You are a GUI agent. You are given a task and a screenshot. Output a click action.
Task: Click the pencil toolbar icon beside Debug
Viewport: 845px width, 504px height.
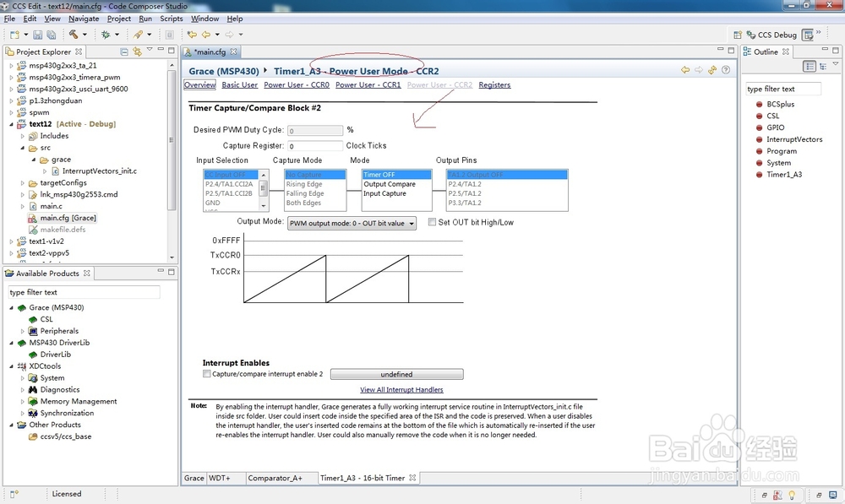pyautogui.click(x=138, y=35)
